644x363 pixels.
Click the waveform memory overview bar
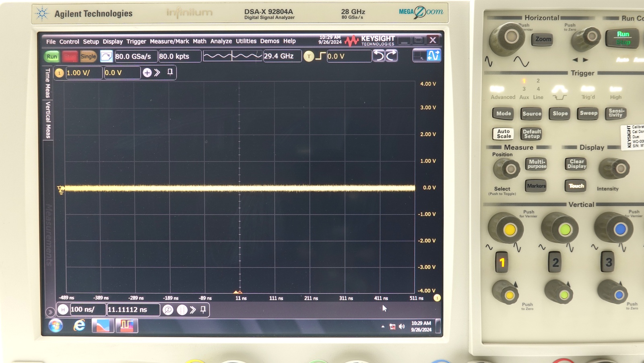point(233,56)
